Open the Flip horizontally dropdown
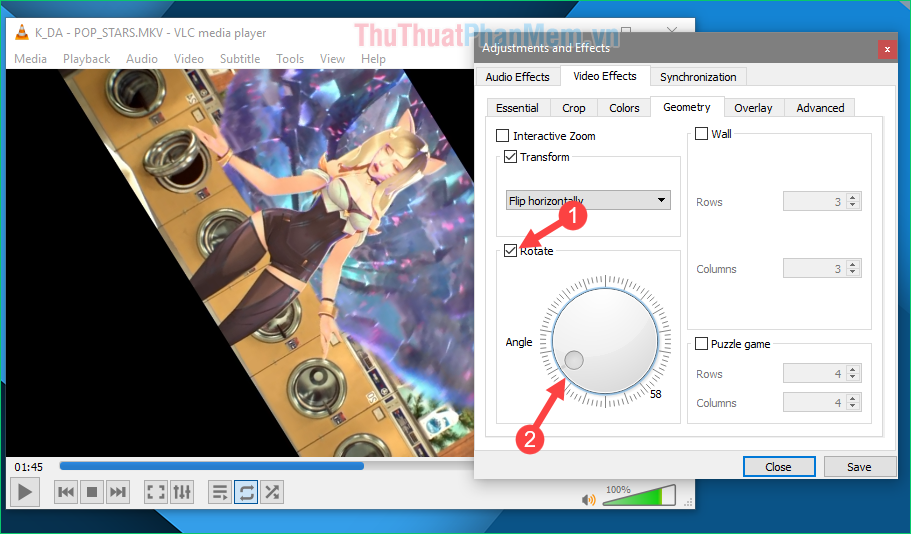This screenshot has width=911, height=534. pyautogui.click(x=588, y=200)
